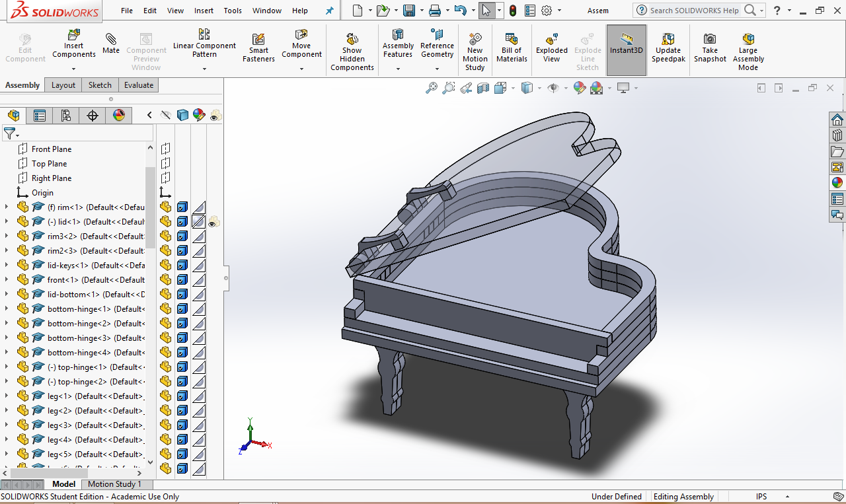Click the DisplayManager color ball tab
The image size is (846, 504).
coord(119,116)
